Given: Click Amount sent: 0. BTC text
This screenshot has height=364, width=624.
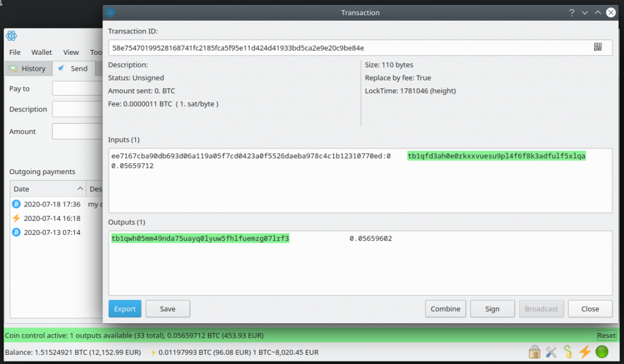Looking at the screenshot, I should click(x=141, y=91).
